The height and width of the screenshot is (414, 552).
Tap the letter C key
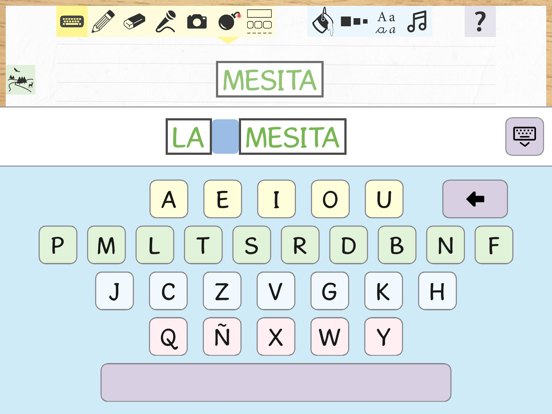click(x=168, y=291)
